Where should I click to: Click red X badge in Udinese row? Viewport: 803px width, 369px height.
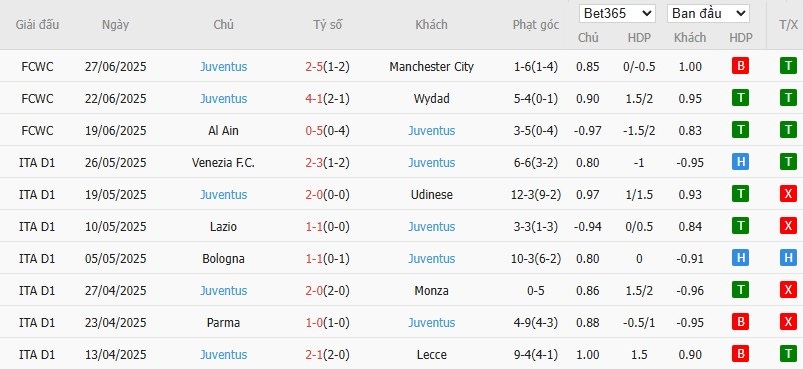(x=788, y=194)
